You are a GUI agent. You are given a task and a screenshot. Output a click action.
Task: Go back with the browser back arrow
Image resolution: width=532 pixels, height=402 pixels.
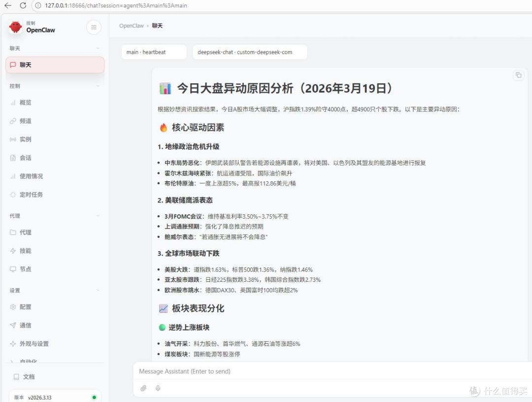pos(8,5)
